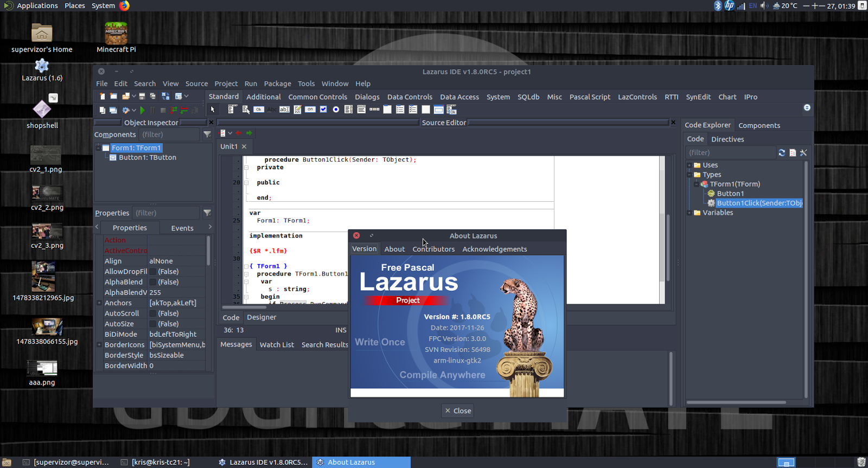Click the Properties filter funnel icon
Image resolution: width=868 pixels, height=468 pixels.
pyautogui.click(x=207, y=213)
